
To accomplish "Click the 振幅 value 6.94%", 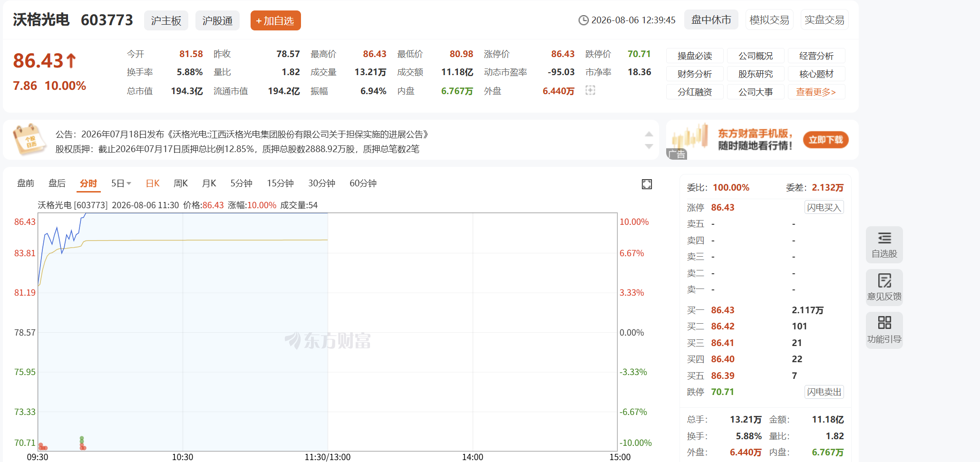I will [x=373, y=91].
